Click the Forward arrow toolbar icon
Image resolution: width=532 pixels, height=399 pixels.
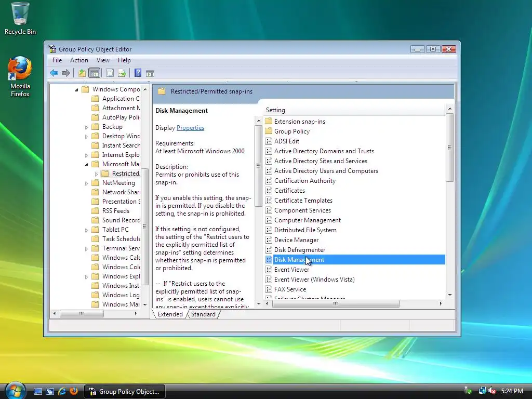pyautogui.click(x=66, y=73)
